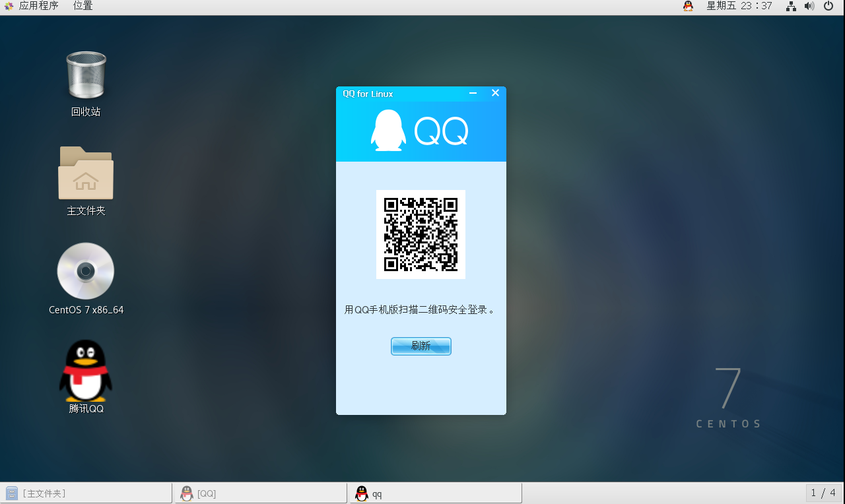Switch to the [QQ] taskbar entry
This screenshot has height=504, width=845.
[x=259, y=493]
